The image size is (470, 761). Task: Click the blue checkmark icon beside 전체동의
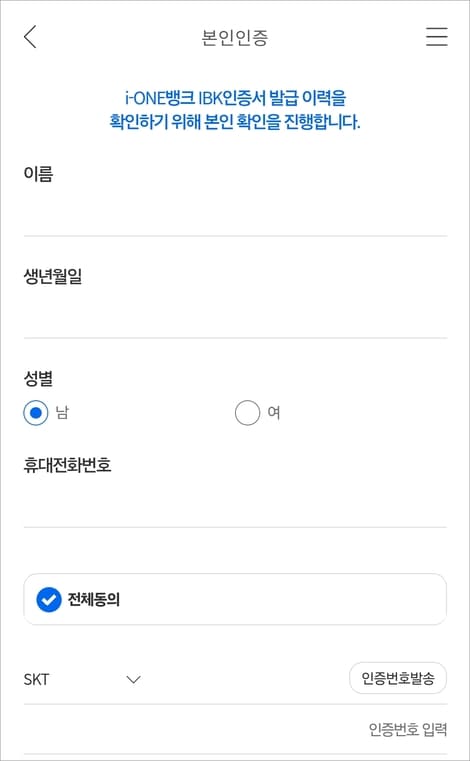pyautogui.click(x=49, y=599)
